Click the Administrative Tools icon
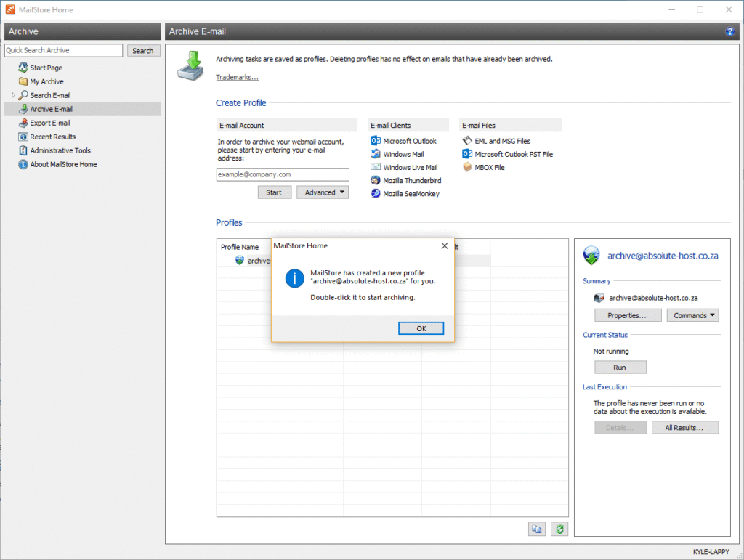 pyautogui.click(x=23, y=150)
